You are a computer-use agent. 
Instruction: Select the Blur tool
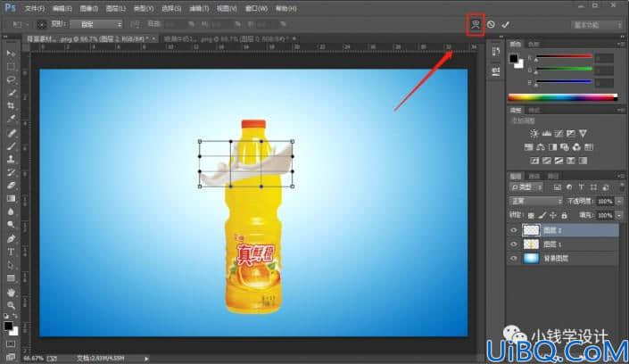pos(11,212)
